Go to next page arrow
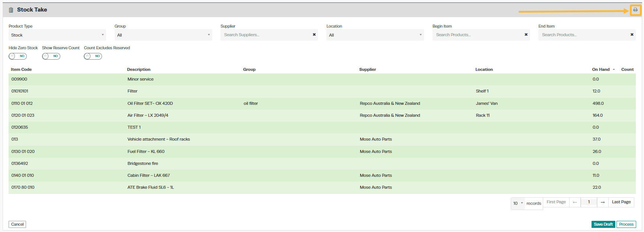 point(602,202)
